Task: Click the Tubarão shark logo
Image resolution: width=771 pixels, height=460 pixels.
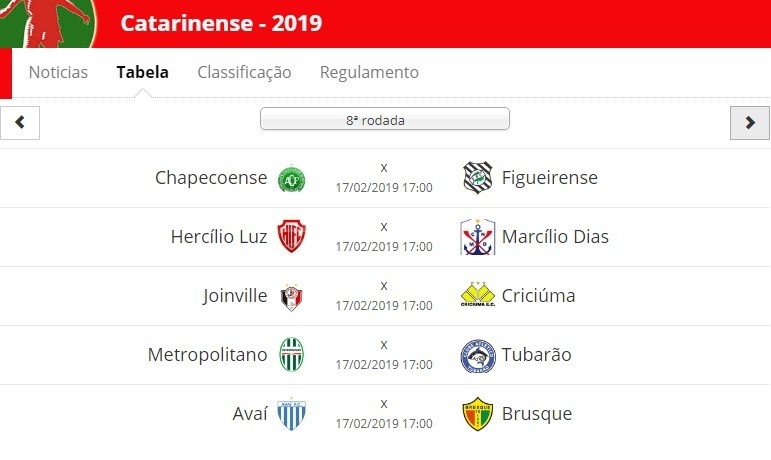Action: 478,356
